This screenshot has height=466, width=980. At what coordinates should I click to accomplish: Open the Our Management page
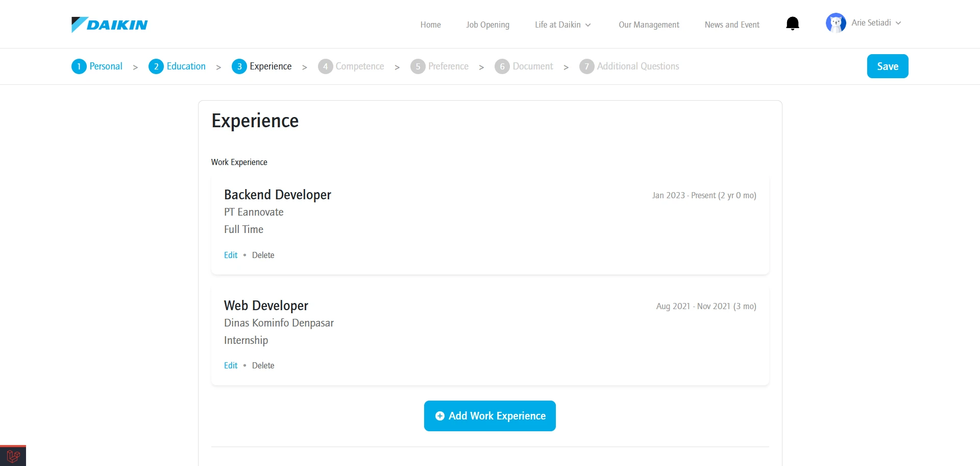[x=649, y=25]
